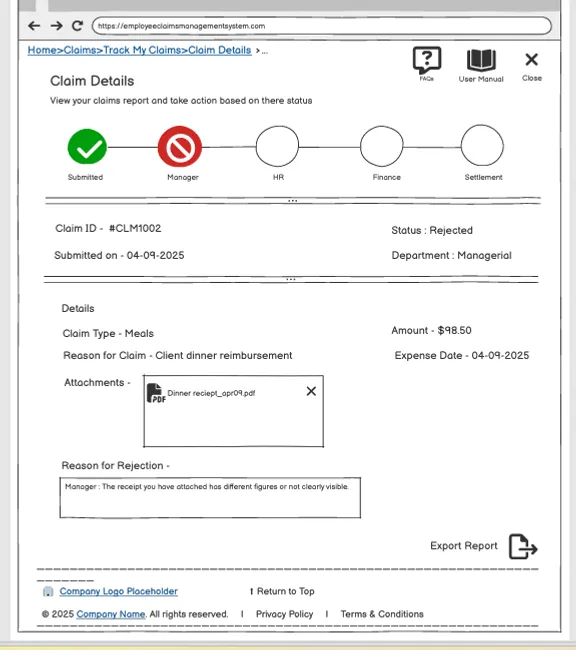
Task: Open the Terms & Conditions link
Action: point(382,614)
